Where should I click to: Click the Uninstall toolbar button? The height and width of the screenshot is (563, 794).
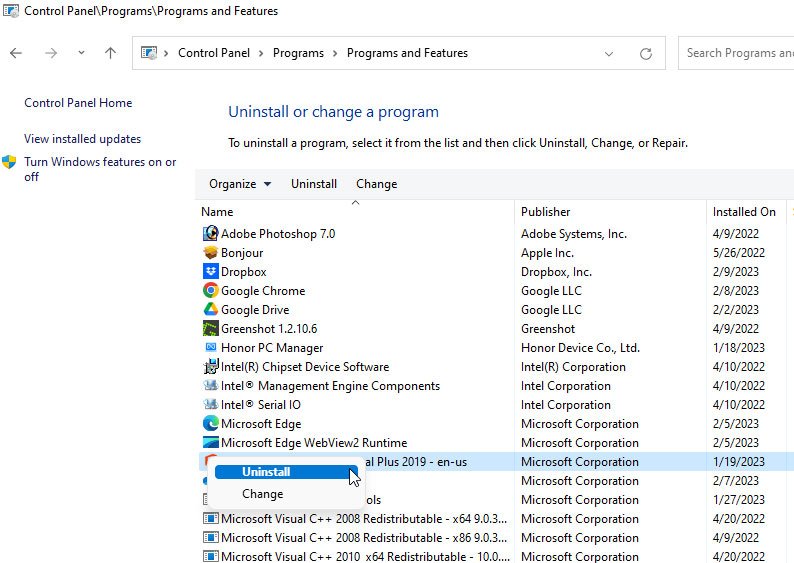[314, 184]
